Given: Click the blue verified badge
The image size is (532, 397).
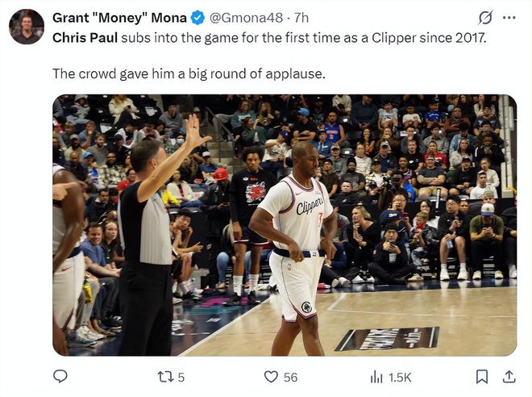Looking at the screenshot, I should pos(197,18).
